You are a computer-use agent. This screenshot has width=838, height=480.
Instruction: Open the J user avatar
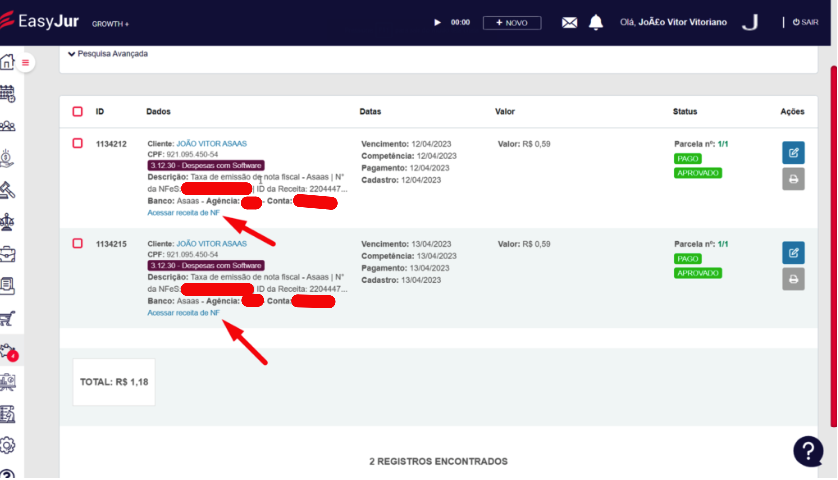[750, 22]
